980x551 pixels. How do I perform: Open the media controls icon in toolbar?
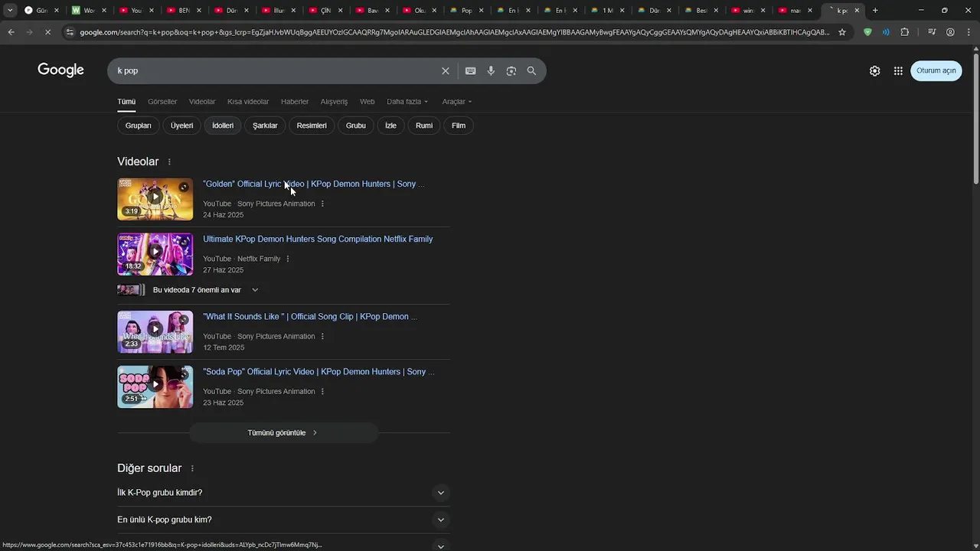tap(932, 32)
